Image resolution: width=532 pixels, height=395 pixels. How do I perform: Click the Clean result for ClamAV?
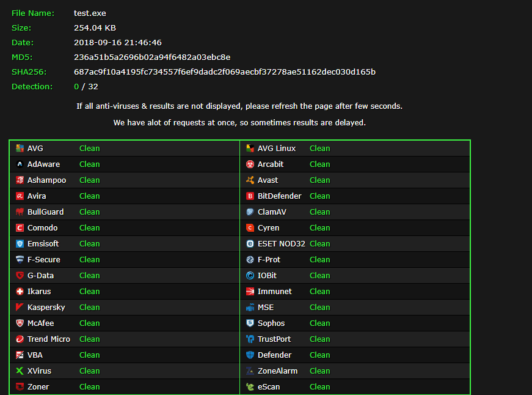click(x=319, y=212)
